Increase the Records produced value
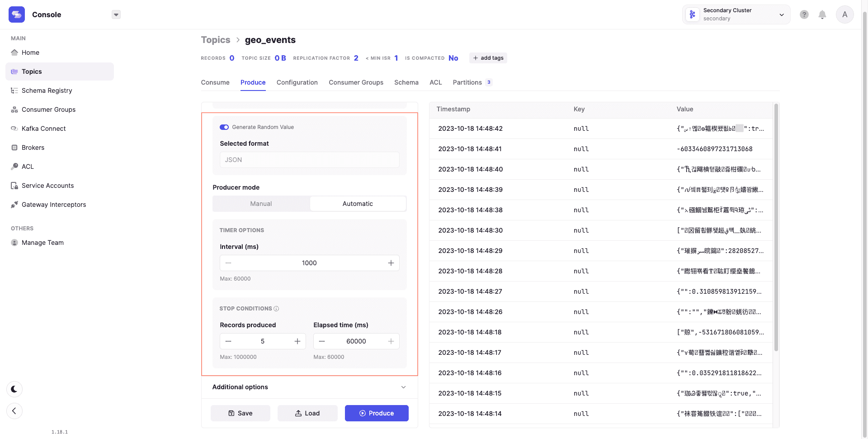This screenshot has height=439, width=868. 297,341
